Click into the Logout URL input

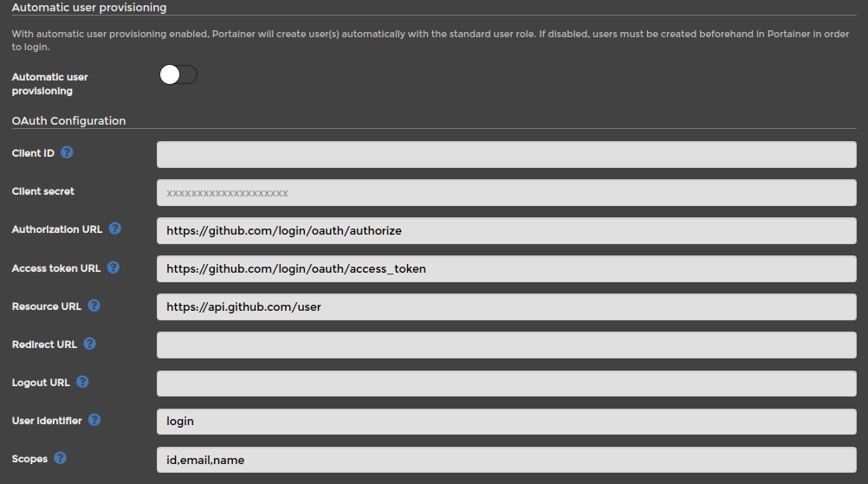click(507, 384)
